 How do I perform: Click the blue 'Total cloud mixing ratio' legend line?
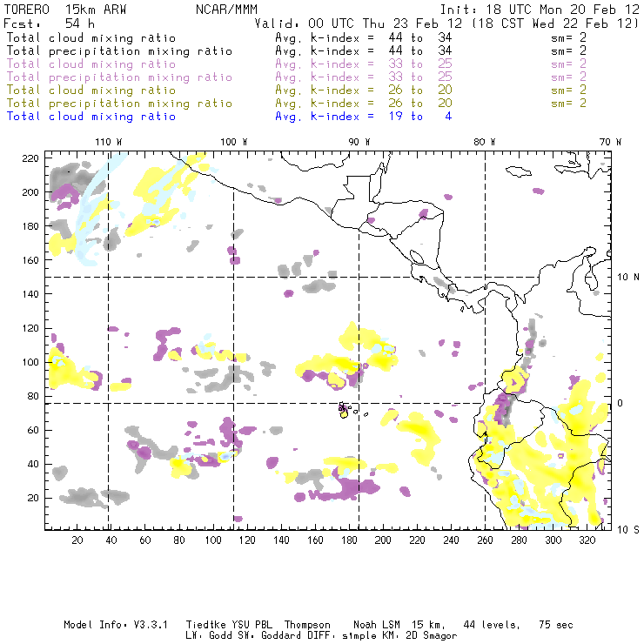point(91,117)
